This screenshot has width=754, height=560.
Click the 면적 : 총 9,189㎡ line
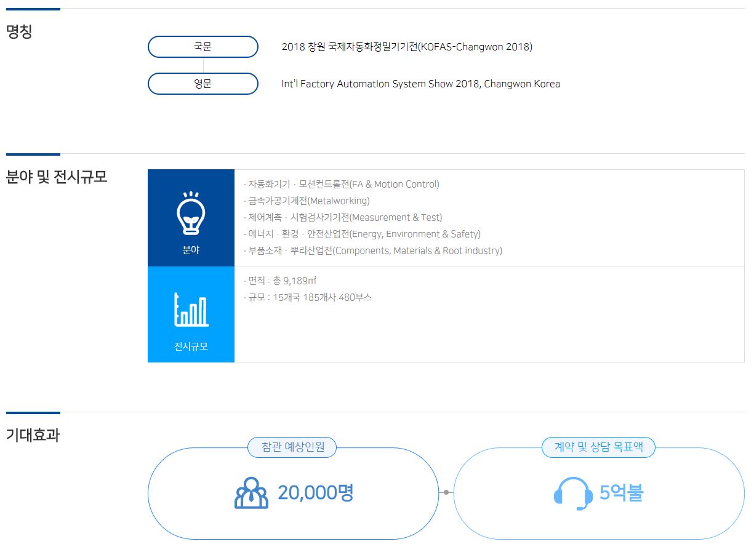pyautogui.click(x=280, y=281)
